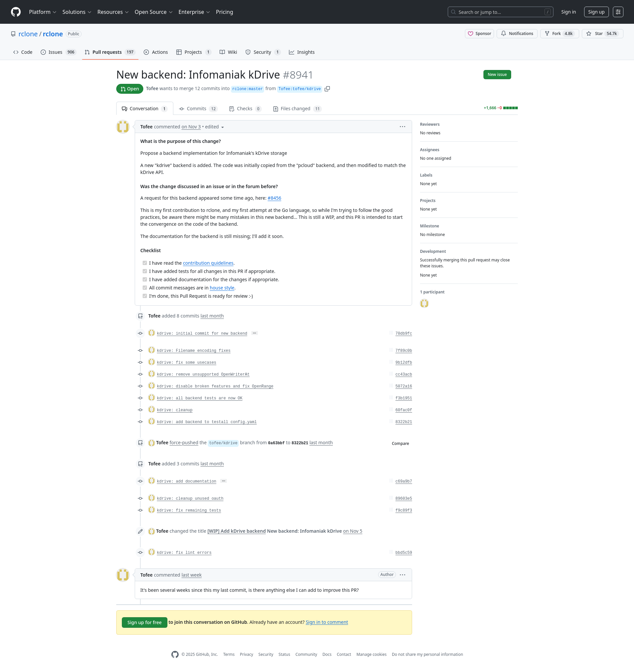Expand the initial commit message ellipsis
This screenshot has width=634, height=672.
254,333
